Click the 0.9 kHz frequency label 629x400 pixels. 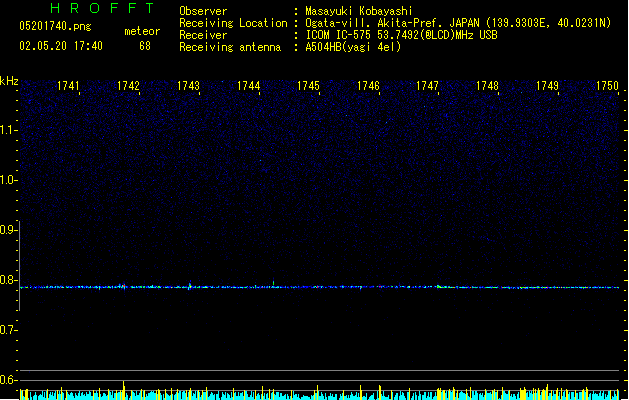(8, 230)
